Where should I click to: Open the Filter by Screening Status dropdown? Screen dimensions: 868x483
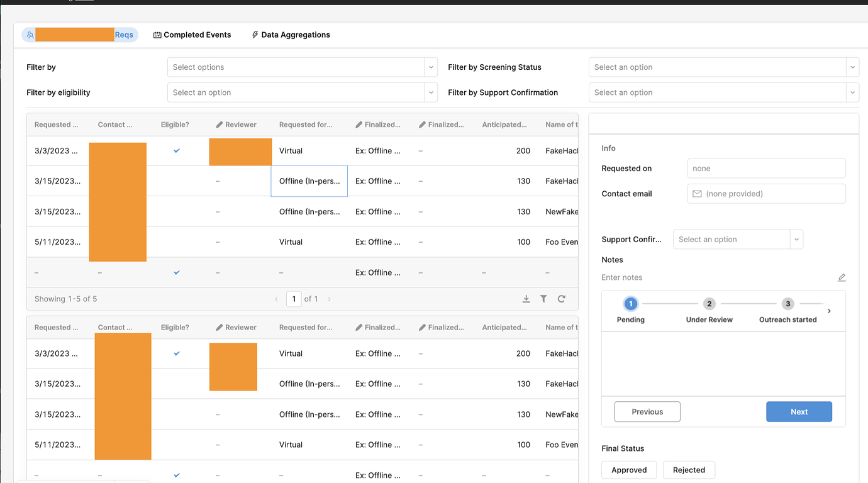tap(723, 67)
